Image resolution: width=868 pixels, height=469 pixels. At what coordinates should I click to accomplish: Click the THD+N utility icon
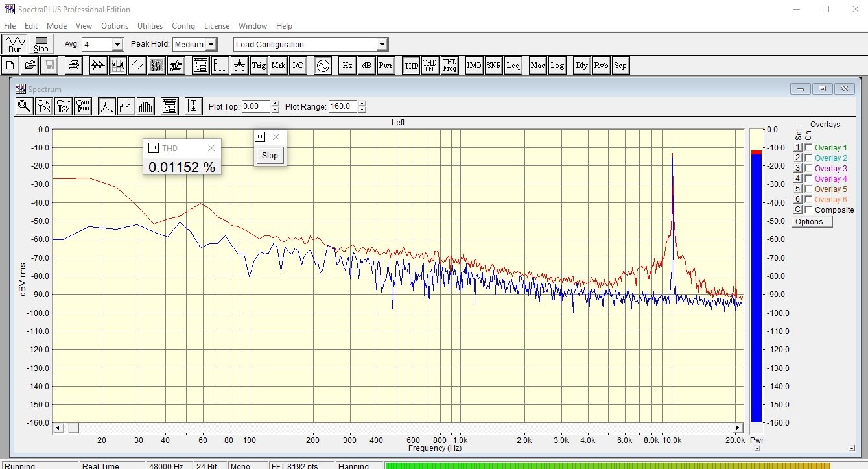point(430,66)
